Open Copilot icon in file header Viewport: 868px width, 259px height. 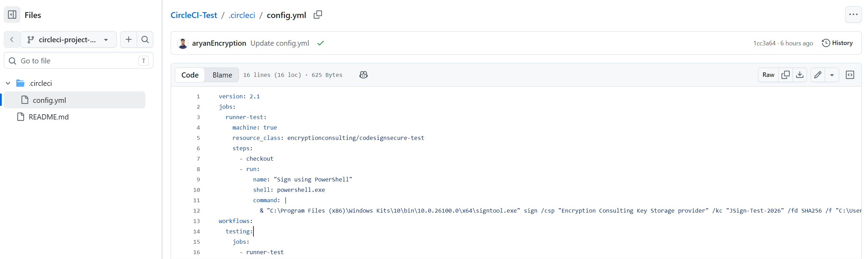364,75
